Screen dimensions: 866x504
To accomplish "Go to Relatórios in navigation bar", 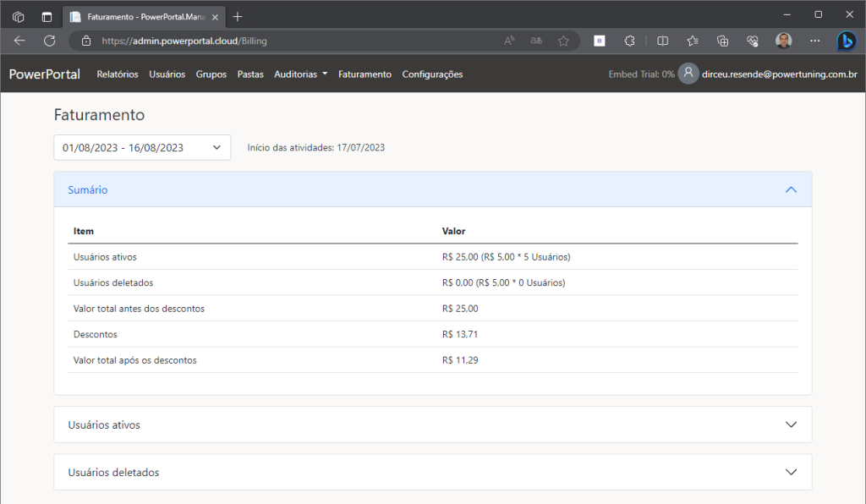I will [x=118, y=74].
